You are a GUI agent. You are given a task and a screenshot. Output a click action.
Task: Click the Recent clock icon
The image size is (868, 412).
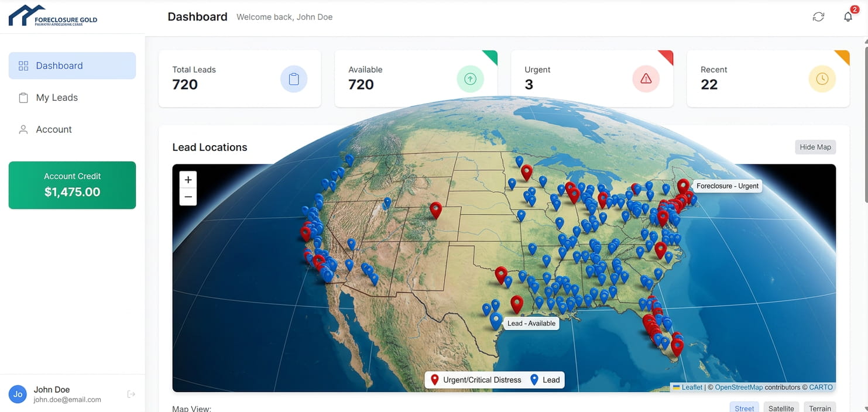point(822,79)
